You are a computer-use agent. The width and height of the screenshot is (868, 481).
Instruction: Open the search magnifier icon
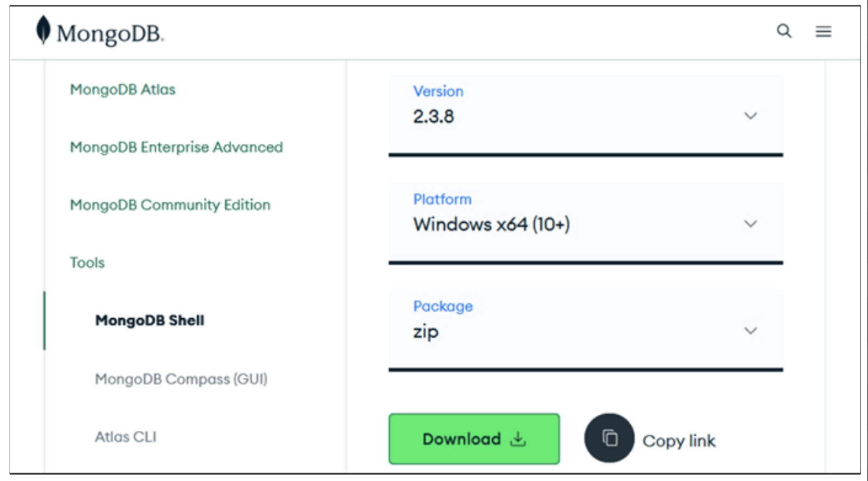(784, 31)
